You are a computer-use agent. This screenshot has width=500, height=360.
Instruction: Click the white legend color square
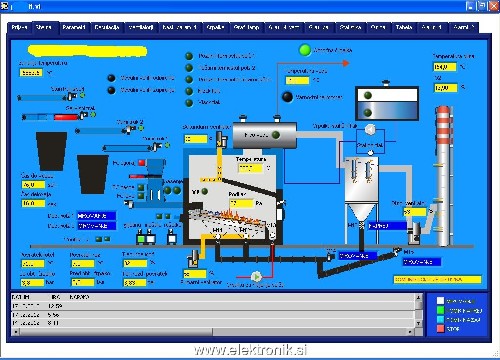pyautogui.click(x=440, y=301)
